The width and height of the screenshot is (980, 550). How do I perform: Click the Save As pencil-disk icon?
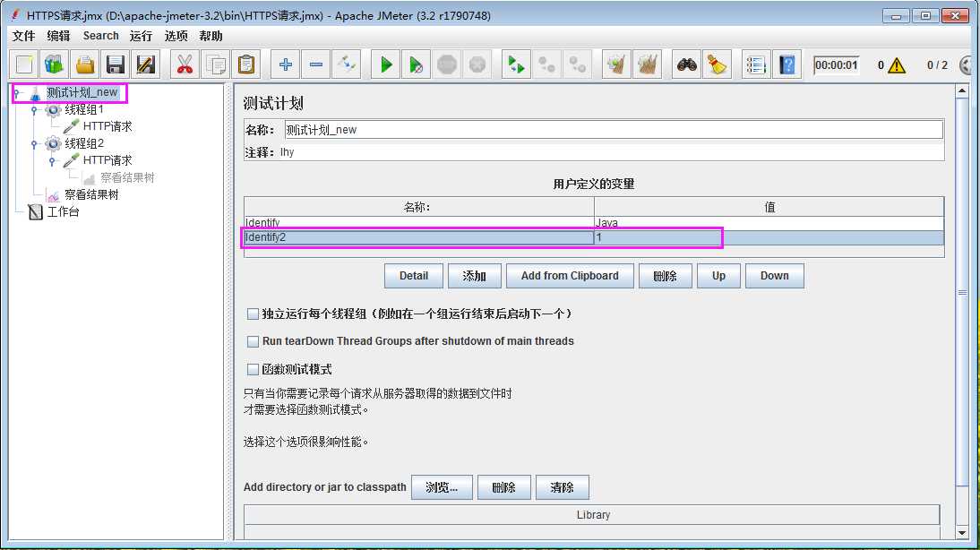tap(146, 64)
